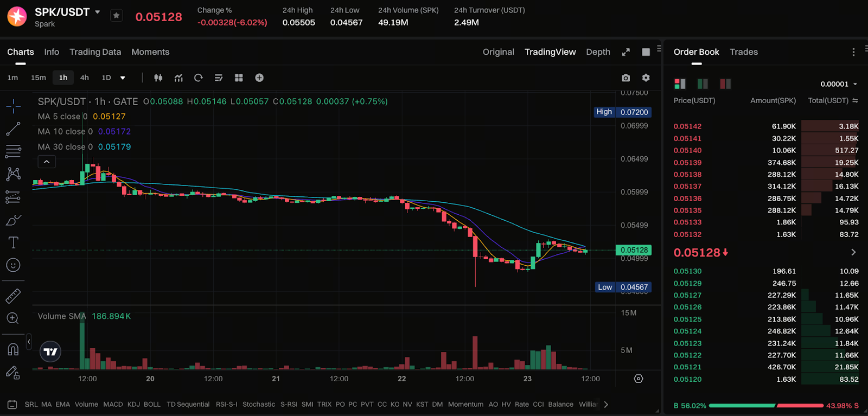Toggle lock all drawing tools
Viewport: 868px width, 416px height.
click(x=13, y=373)
